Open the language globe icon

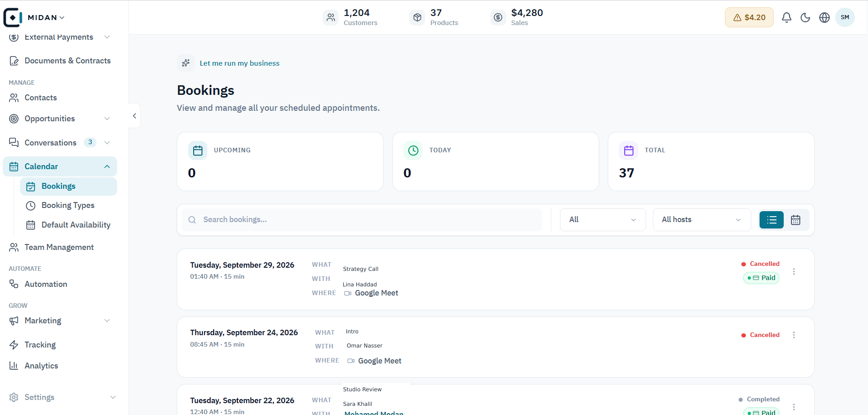click(x=824, y=17)
